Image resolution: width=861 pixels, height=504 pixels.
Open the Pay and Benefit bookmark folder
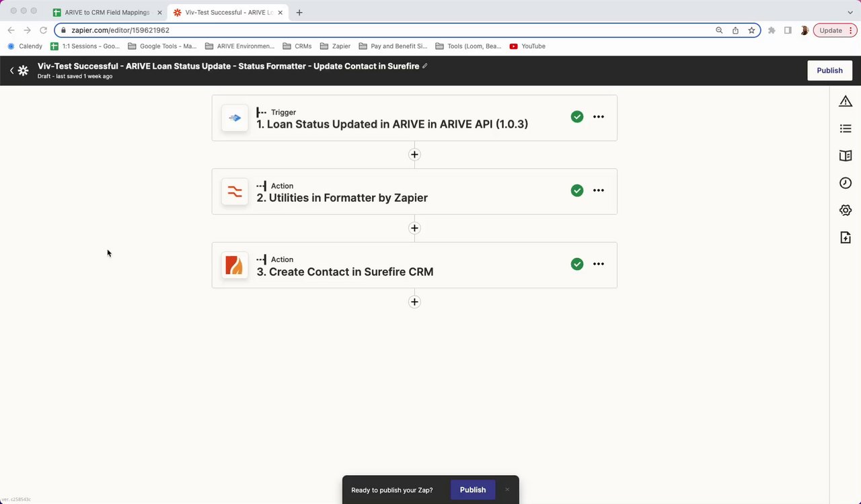tap(394, 46)
